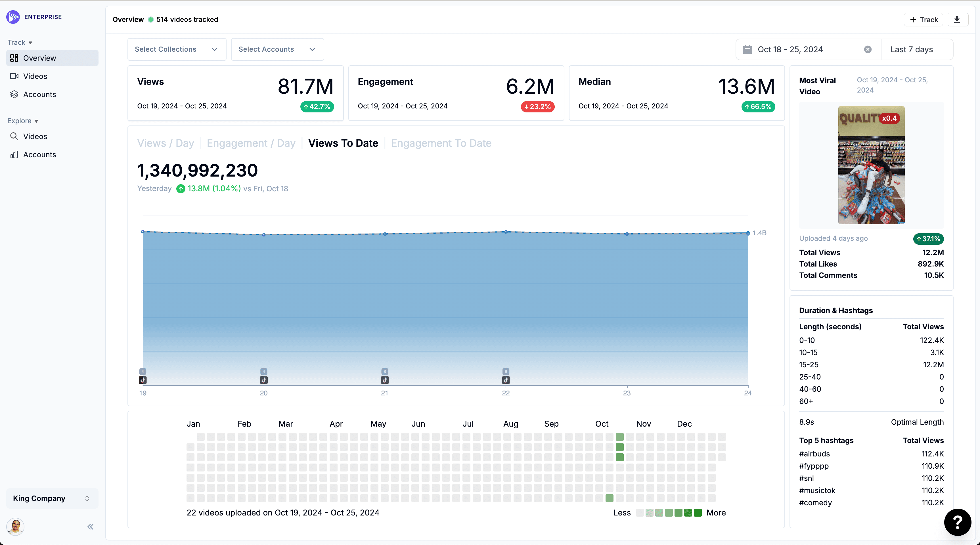Collapse the Track section header
Screen dimensions: 980x545
(x=20, y=42)
